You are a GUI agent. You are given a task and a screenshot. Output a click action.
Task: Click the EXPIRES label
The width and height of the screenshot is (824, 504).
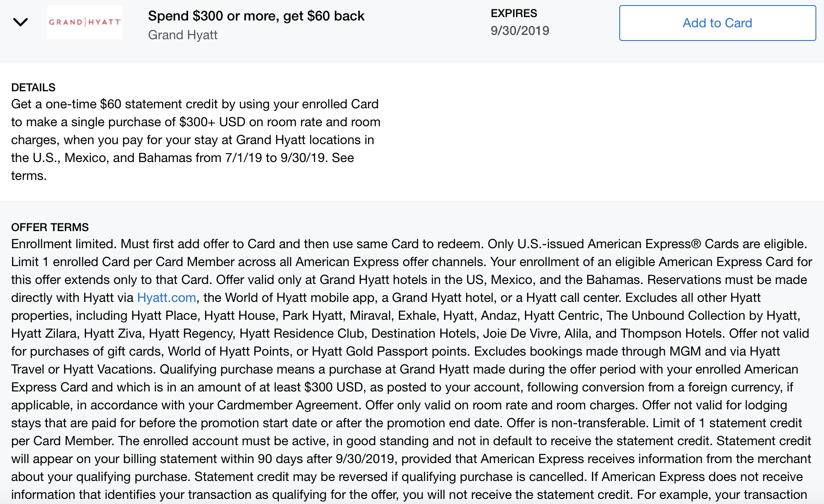click(x=514, y=13)
